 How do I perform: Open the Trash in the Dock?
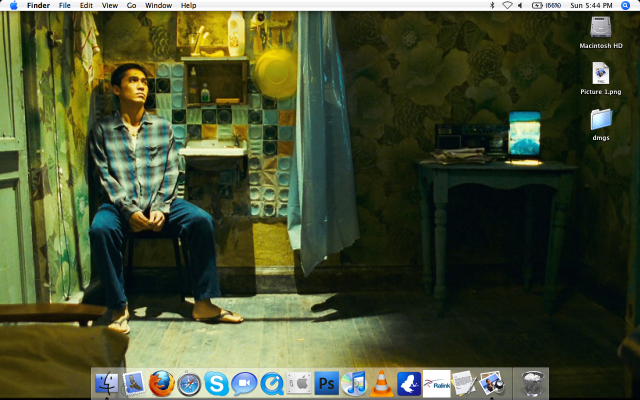pos(533,383)
